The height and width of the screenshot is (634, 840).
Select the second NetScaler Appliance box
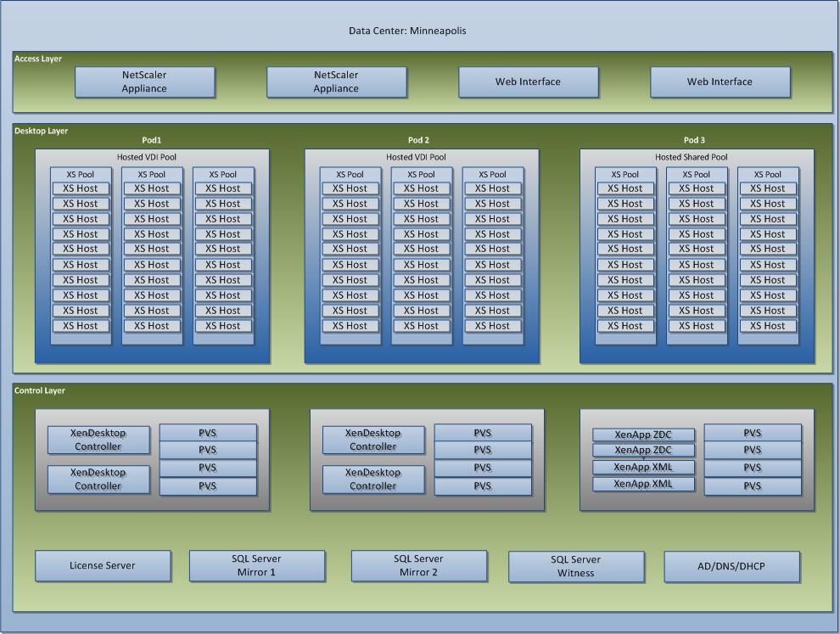(336, 82)
